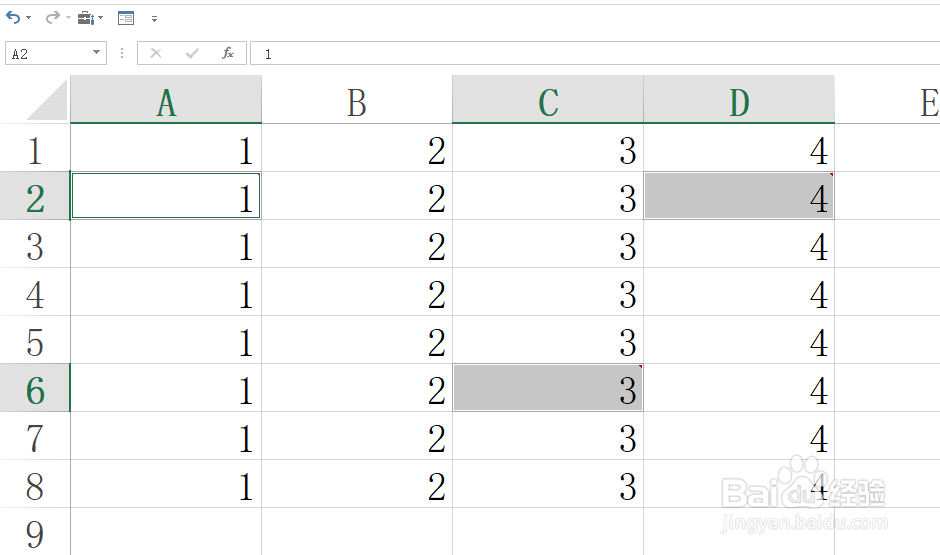Click the toolbox icon in quick access toolbar
The width and height of the screenshot is (940, 555).
click(85, 18)
